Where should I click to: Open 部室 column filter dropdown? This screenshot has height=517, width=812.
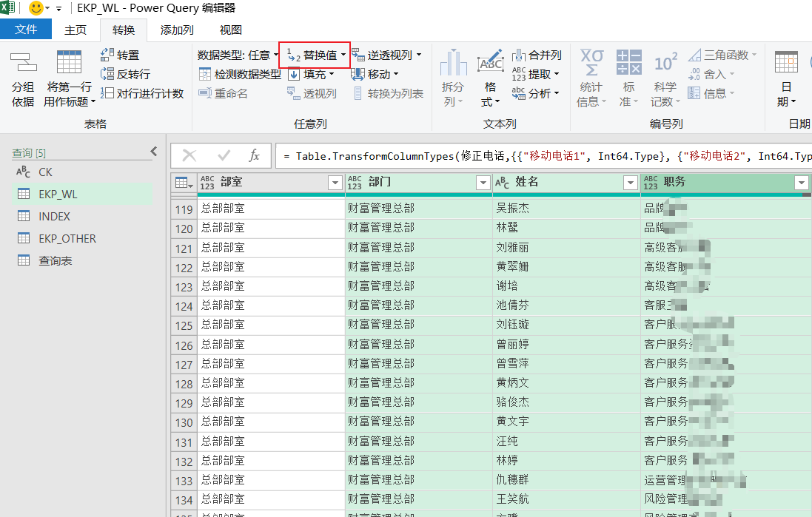coord(335,182)
